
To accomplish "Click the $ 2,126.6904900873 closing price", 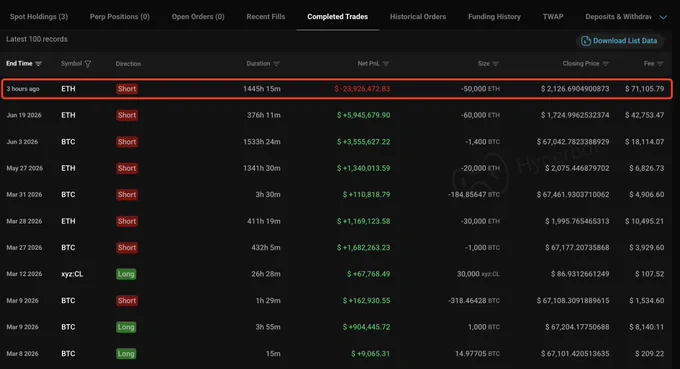I will click(575, 89).
